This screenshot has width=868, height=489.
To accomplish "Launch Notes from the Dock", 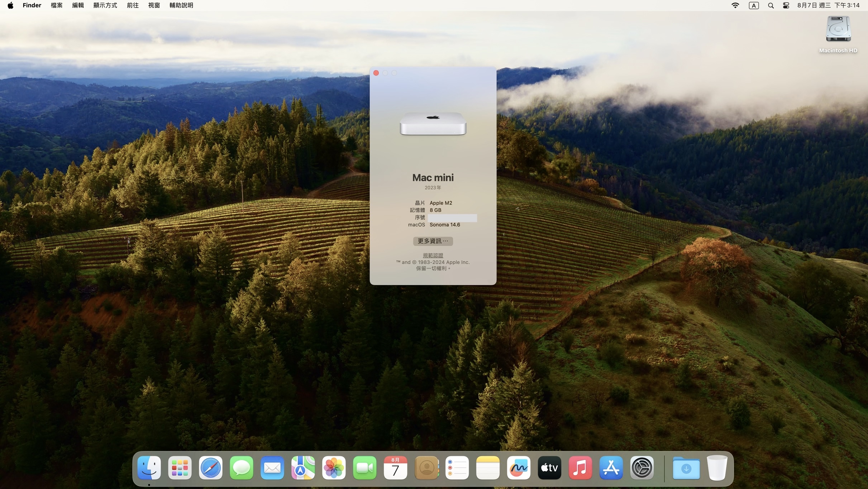I will [x=488, y=468].
